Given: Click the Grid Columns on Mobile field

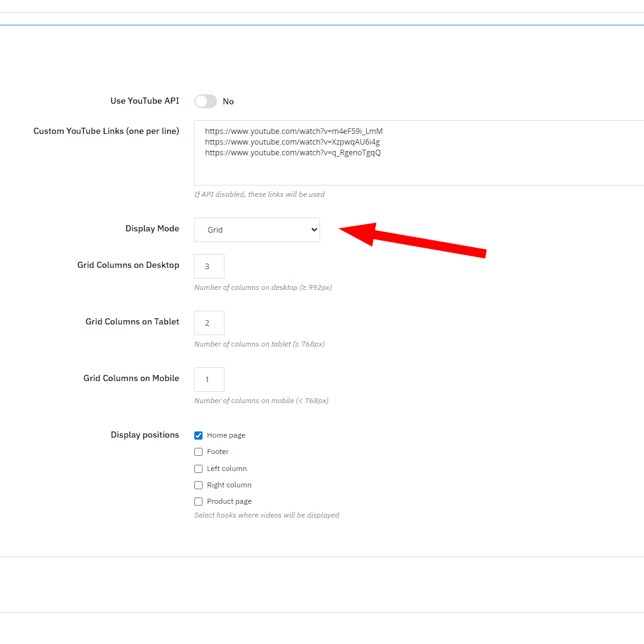Looking at the screenshot, I should click(209, 379).
